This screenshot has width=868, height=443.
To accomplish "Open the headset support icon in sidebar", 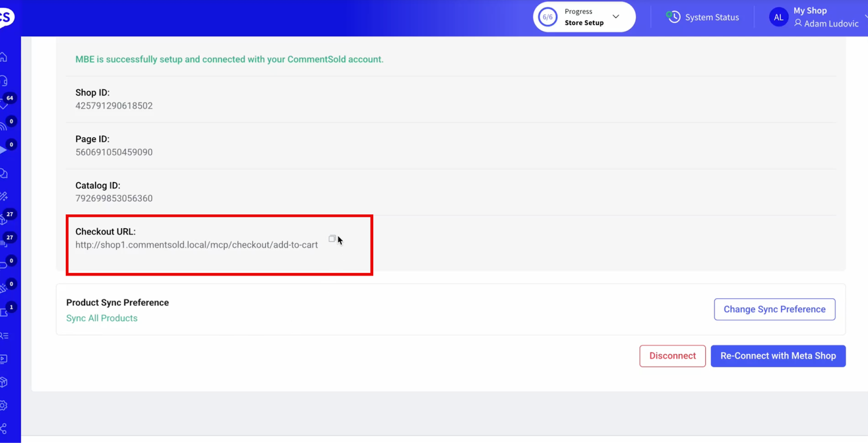I will tap(4, 81).
